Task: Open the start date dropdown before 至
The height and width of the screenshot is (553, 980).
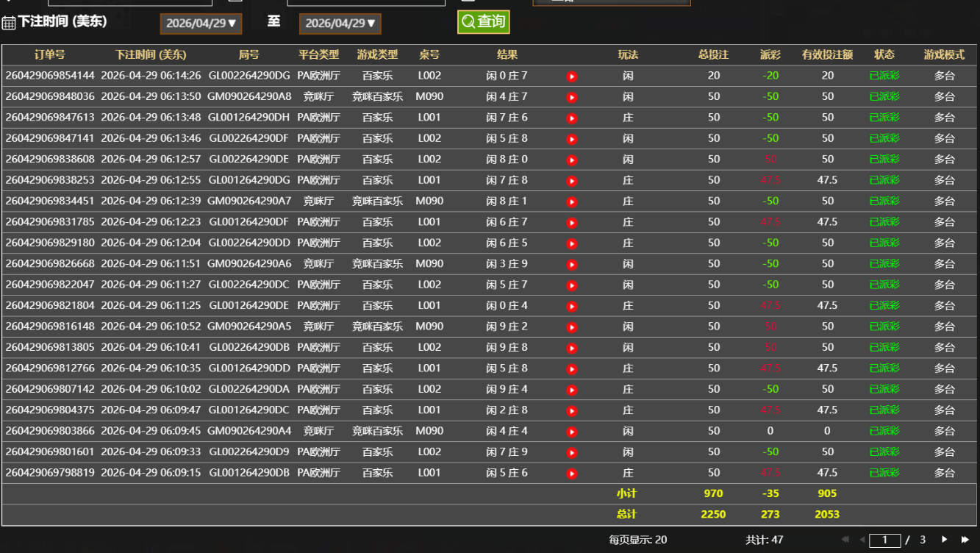Action: (x=201, y=24)
